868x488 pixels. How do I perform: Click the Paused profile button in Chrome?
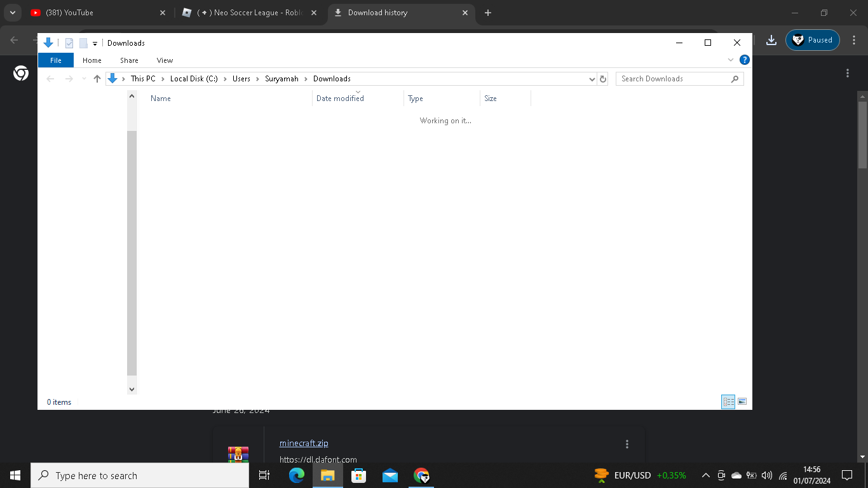pyautogui.click(x=813, y=40)
